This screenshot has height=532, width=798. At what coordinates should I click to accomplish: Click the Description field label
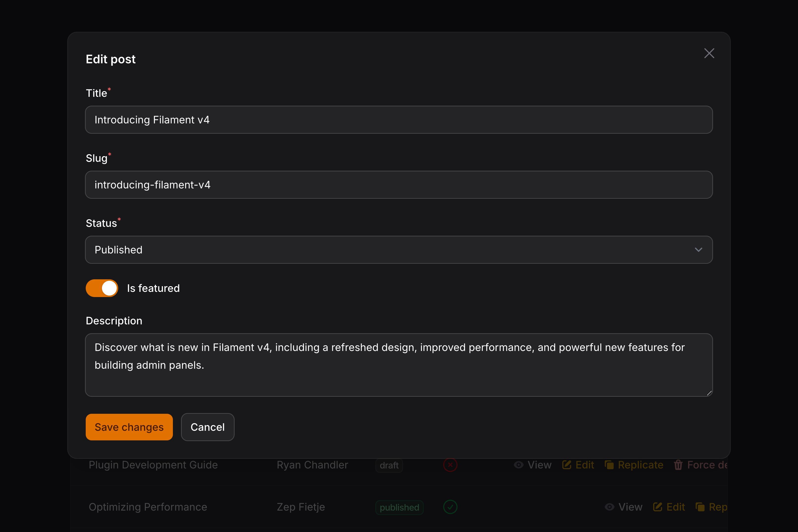pos(114,321)
